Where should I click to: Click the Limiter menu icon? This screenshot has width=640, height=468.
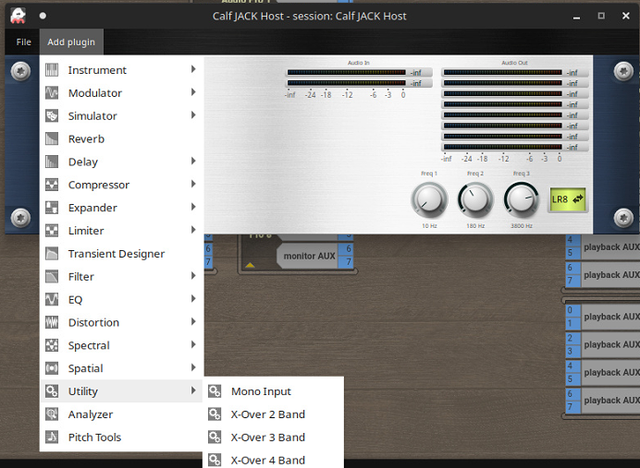[51, 230]
